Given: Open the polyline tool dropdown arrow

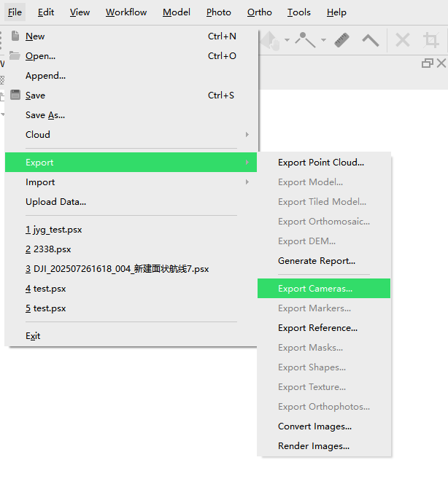Looking at the screenshot, I should click(323, 40).
